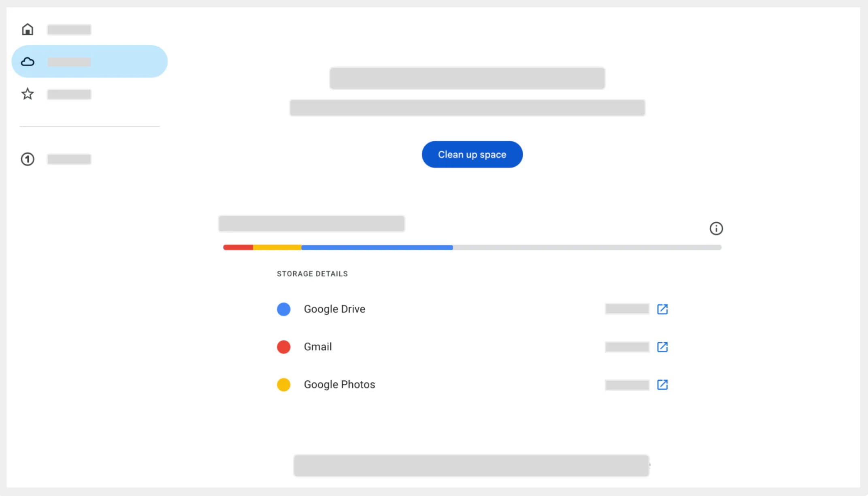868x496 pixels.
Task: Click the home icon in sidebar
Action: point(28,30)
